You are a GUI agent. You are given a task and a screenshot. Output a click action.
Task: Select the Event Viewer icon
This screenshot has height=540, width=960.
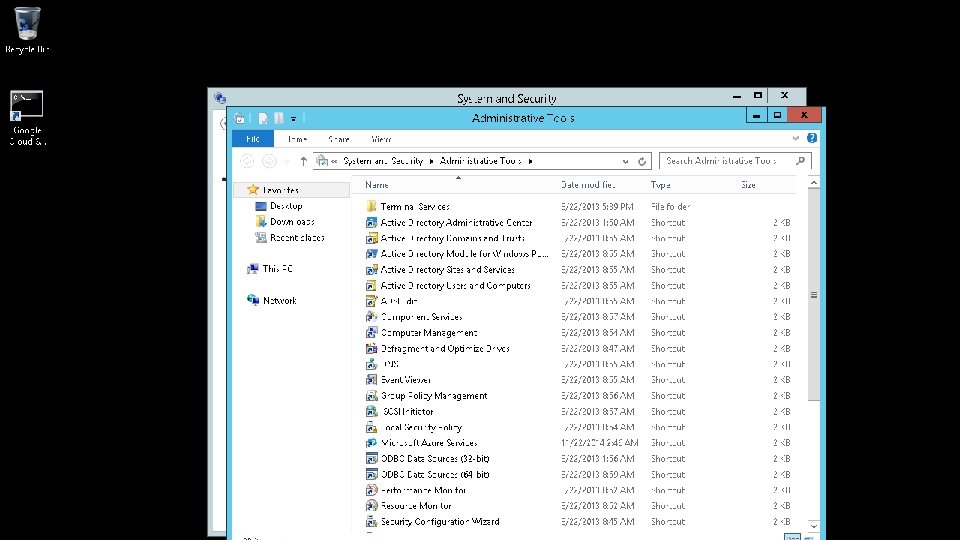[x=371, y=380]
